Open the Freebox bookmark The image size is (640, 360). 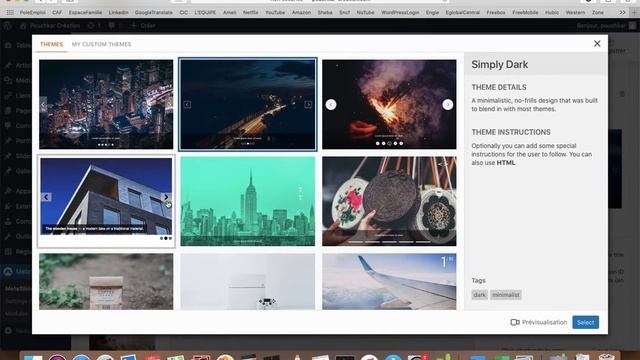click(x=496, y=12)
